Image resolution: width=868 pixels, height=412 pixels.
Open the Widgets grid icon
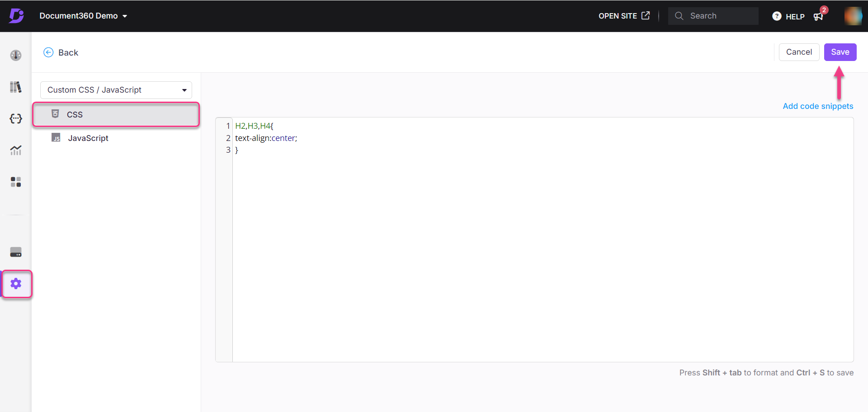pos(16,182)
